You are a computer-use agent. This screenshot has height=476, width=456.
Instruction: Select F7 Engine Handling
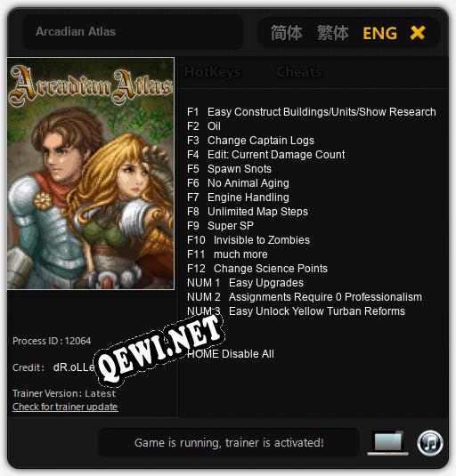[x=238, y=198]
